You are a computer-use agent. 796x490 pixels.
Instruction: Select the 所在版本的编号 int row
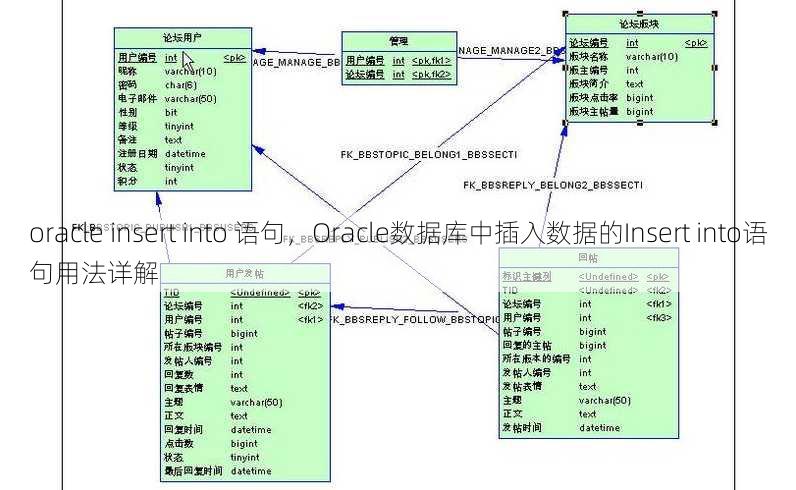click(x=547, y=359)
